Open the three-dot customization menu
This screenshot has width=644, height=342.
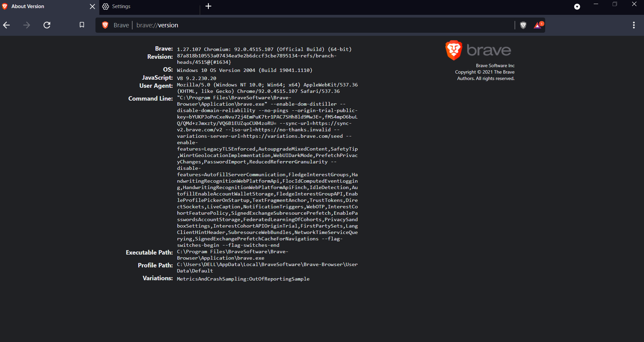click(x=634, y=25)
